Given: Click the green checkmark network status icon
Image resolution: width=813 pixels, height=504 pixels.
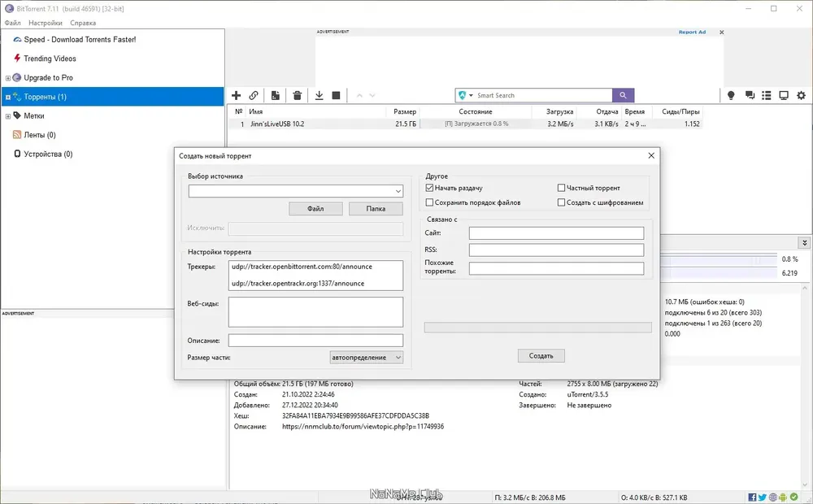Looking at the screenshot, I should coord(793,497).
